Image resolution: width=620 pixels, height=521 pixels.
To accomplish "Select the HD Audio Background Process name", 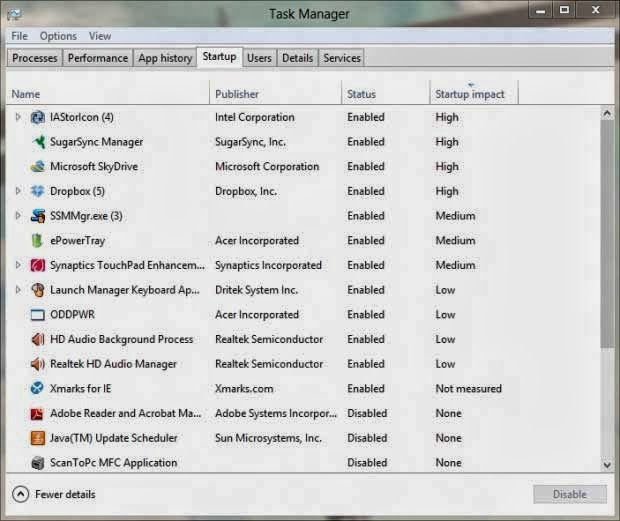I will point(122,339).
